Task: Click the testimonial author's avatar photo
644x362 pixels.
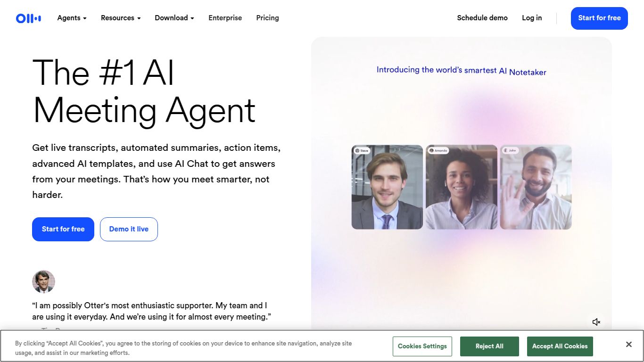Action: 43,281
